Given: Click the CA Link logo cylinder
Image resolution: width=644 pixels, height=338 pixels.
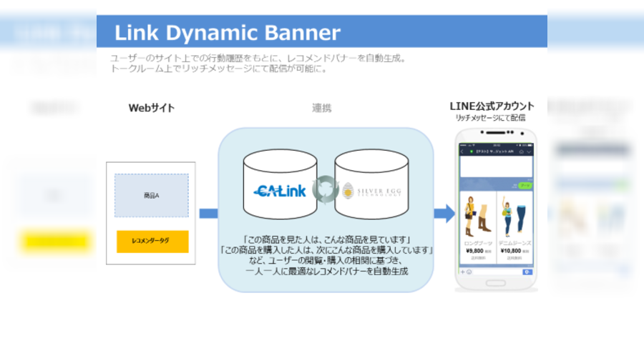Looking at the screenshot, I should click(x=280, y=184).
